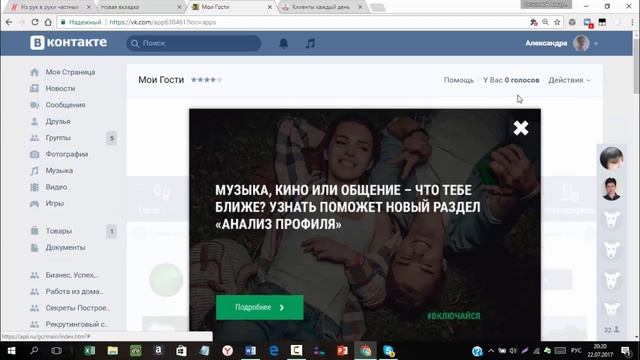Open the VK music player icon
The height and width of the screenshot is (360, 640).
pos(310,43)
